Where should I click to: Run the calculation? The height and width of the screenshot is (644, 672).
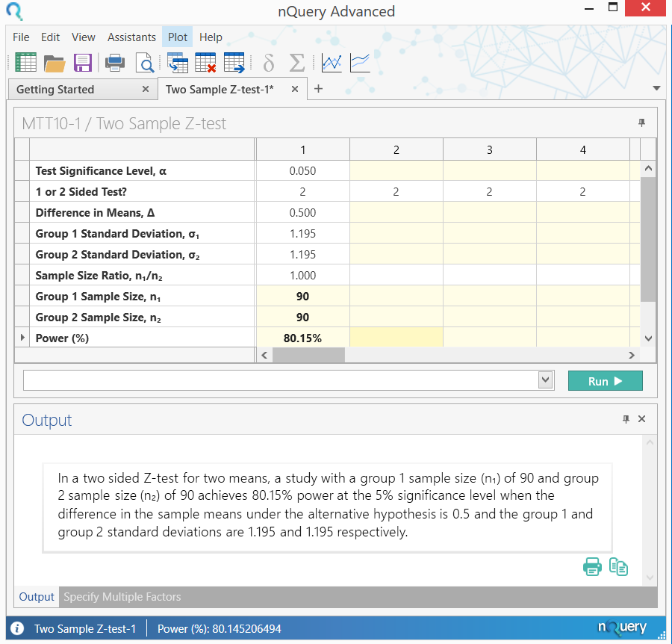click(605, 380)
